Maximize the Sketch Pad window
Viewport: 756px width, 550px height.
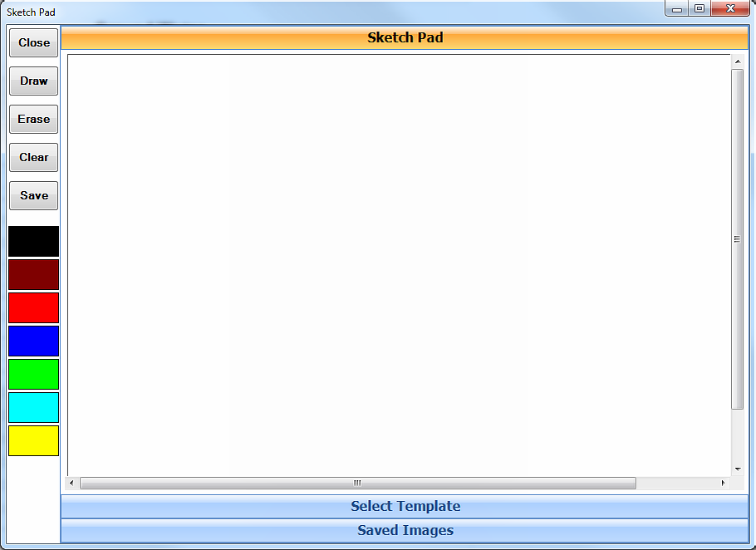[x=700, y=8]
